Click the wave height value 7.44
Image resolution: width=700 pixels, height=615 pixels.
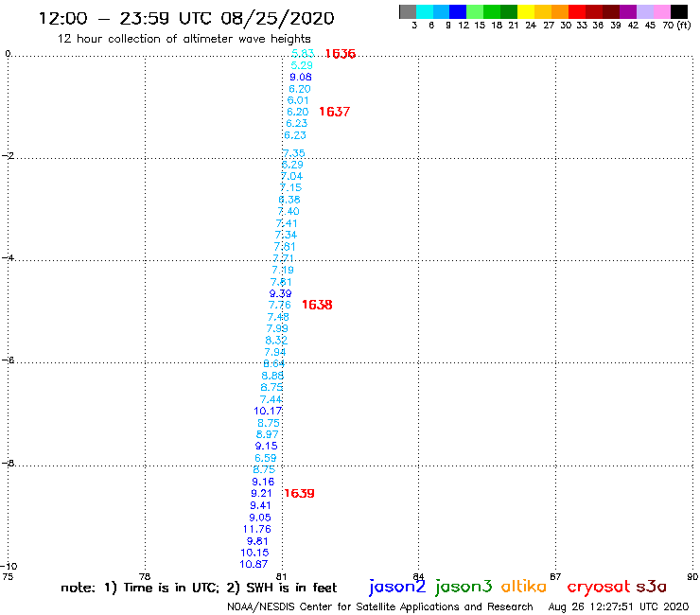coord(271,399)
